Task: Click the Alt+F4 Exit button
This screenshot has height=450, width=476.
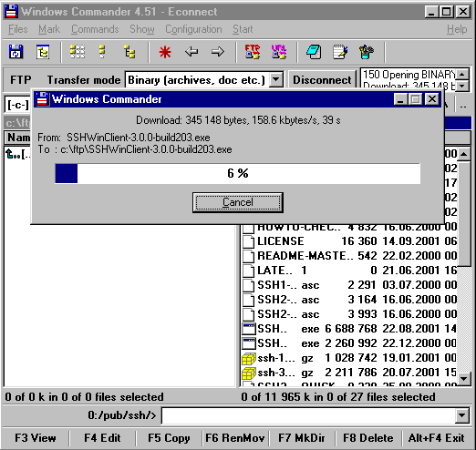Action: pyautogui.click(x=437, y=438)
